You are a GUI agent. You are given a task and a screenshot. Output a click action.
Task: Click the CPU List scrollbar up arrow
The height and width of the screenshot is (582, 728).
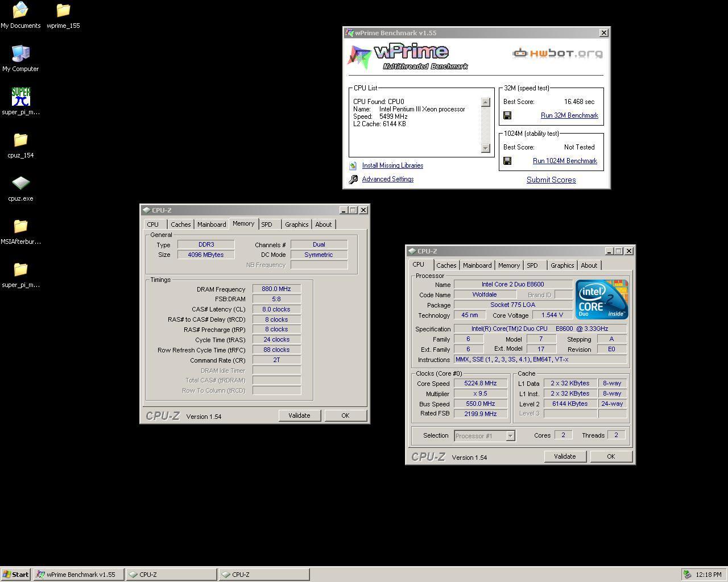pyautogui.click(x=485, y=102)
